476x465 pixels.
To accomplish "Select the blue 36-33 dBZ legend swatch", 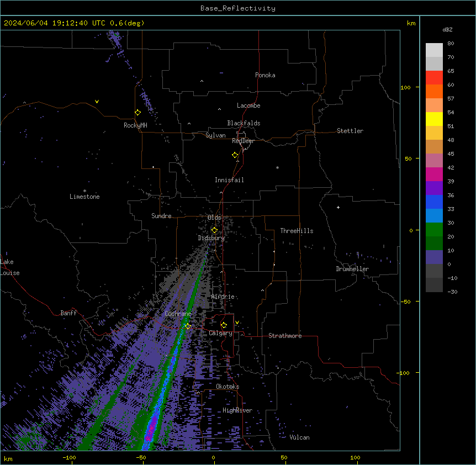I will [434, 202].
